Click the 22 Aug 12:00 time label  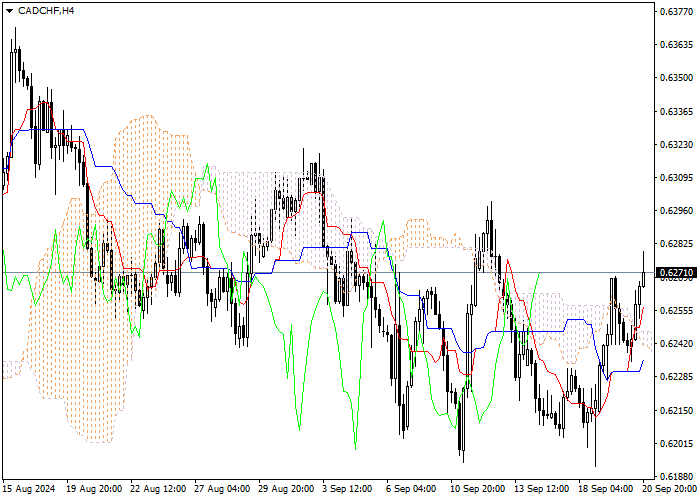coord(158,489)
